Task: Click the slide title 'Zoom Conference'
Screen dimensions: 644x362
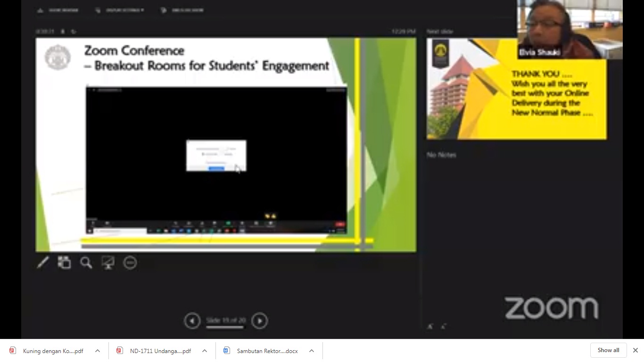Action: coord(134,50)
